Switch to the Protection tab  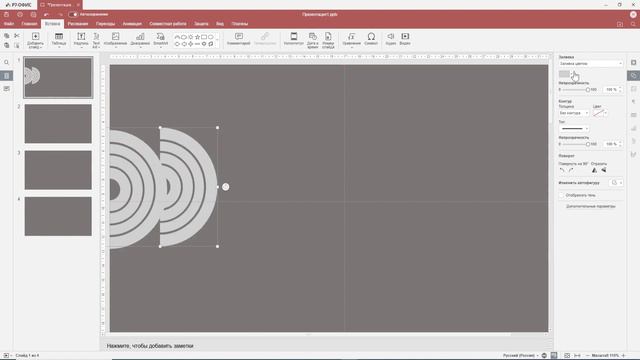(201, 24)
